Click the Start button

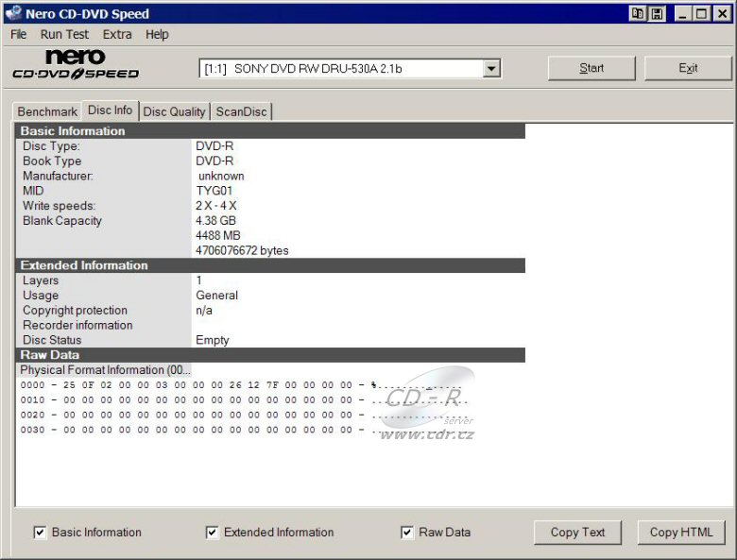tap(591, 69)
